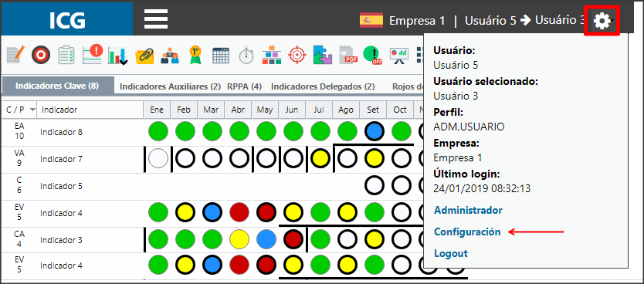Click the CA 4 cell
644x284 pixels.
point(19,240)
